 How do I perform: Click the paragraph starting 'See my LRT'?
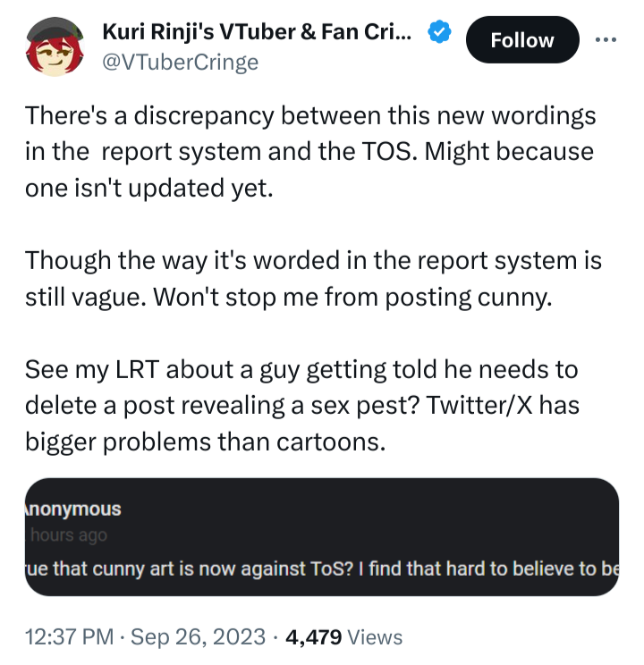pyautogui.click(x=302, y=406)
